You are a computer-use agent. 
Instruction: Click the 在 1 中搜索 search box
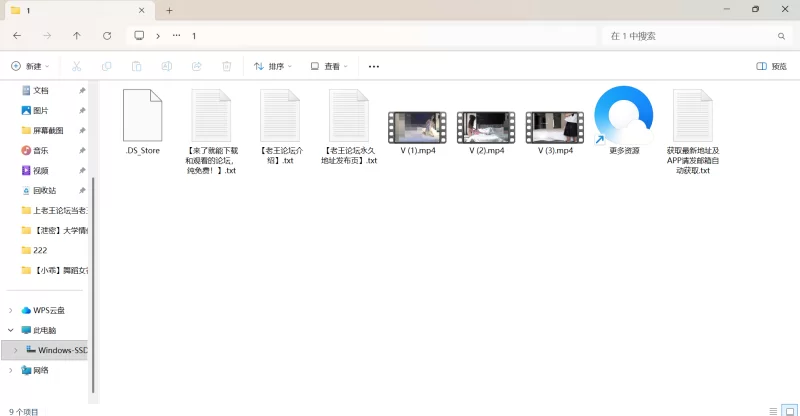[x=690, y=35]
